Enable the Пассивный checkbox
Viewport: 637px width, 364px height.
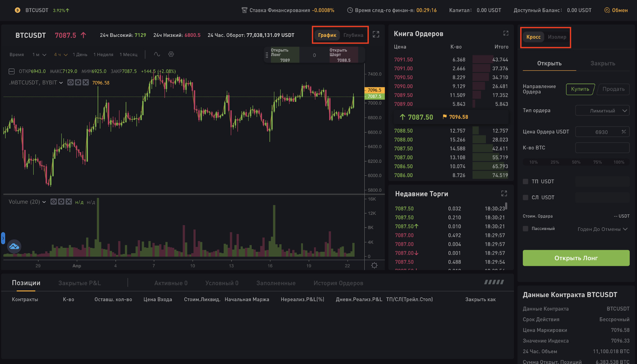[525, 229]
